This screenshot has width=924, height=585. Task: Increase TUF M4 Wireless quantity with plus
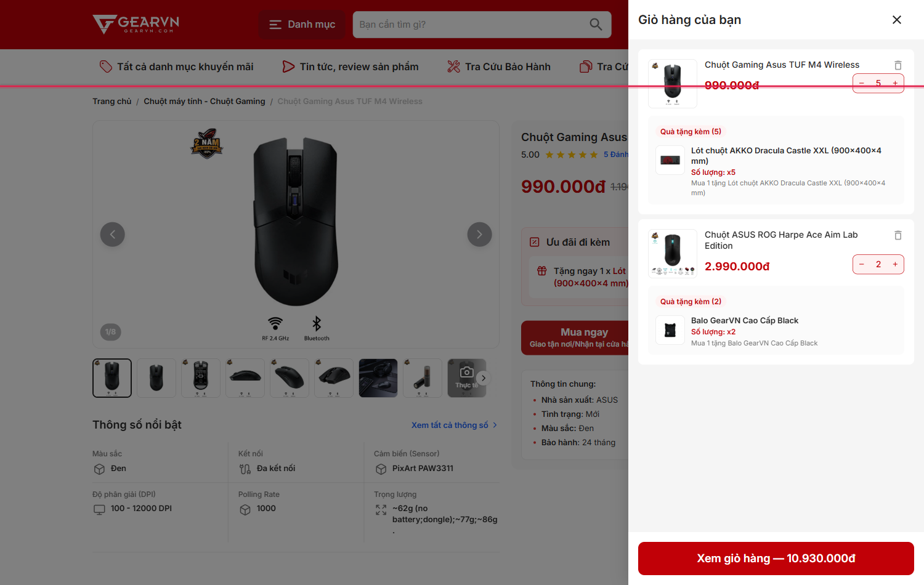(x=895, y=83)
